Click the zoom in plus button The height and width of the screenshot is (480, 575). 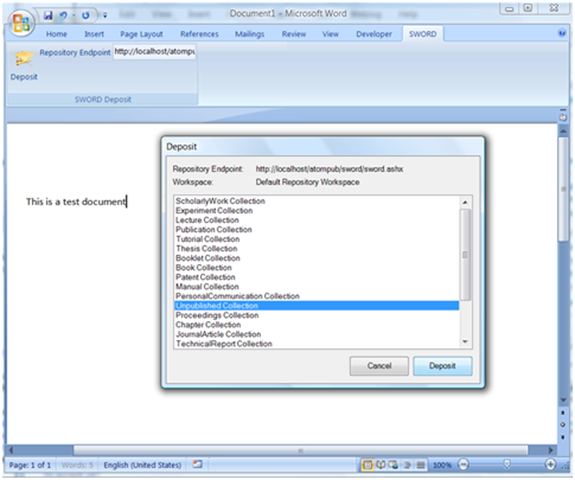550,465
